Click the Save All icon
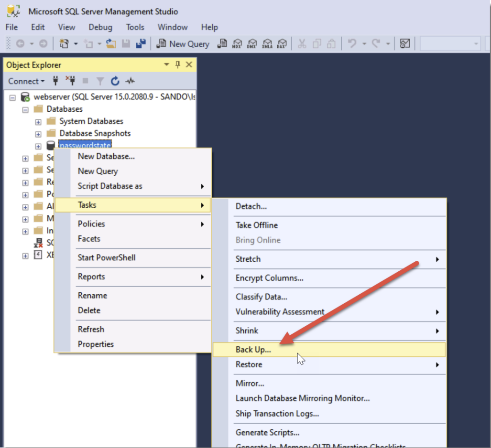491x448 pixels. click(141, 44)
